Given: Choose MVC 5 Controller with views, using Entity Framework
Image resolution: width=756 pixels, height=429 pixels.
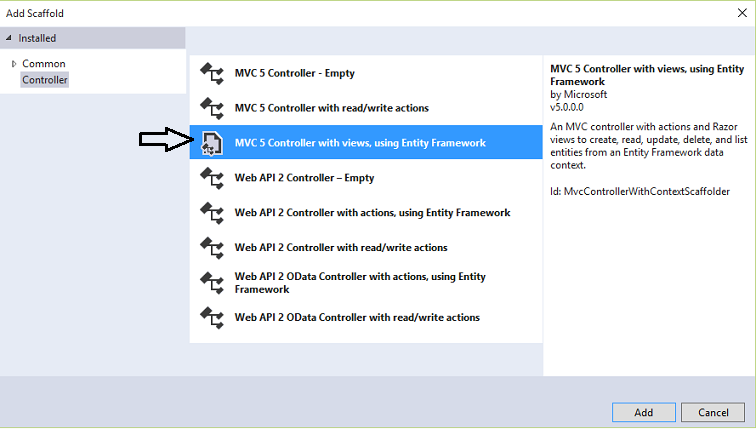Looking at the screenshot, I should point(366,142).
